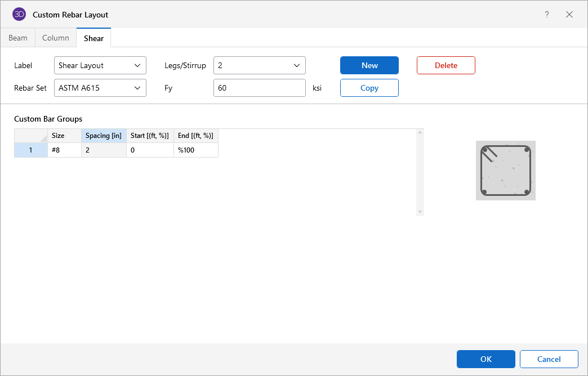This screenshot has width=588, height=376.
Task: Click the table scrollbar down arrow
Action: click(x=420, y=212)
